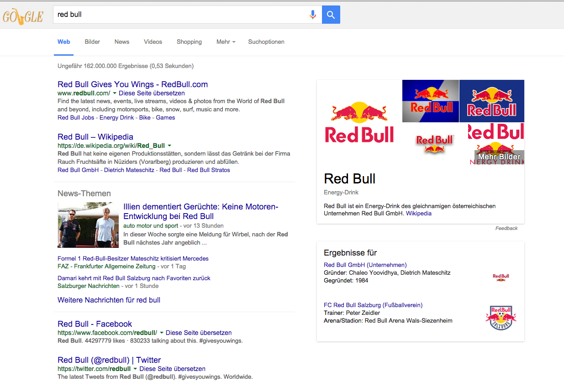Click the dark blue Red Bull logo thumbnail
This screenshot has width=564, height=392.
click(492, 101)
